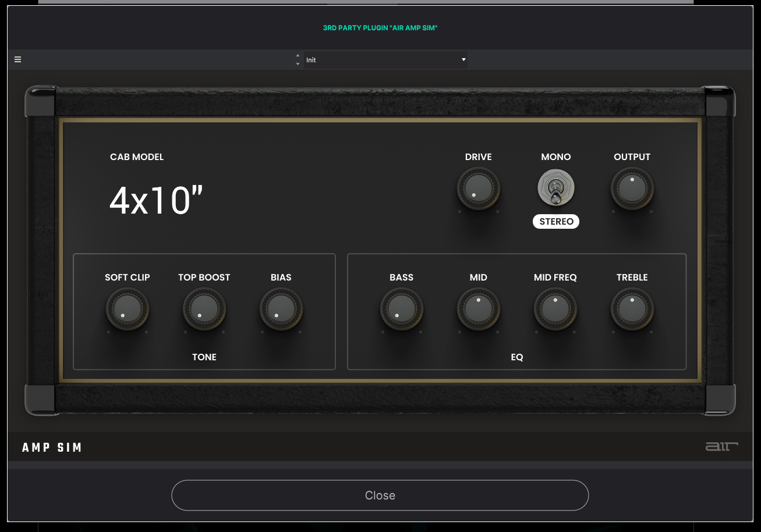Click the TOP BOOST knob
The height and width of the screenshot is (532, 761).
[x=204, y=308]
